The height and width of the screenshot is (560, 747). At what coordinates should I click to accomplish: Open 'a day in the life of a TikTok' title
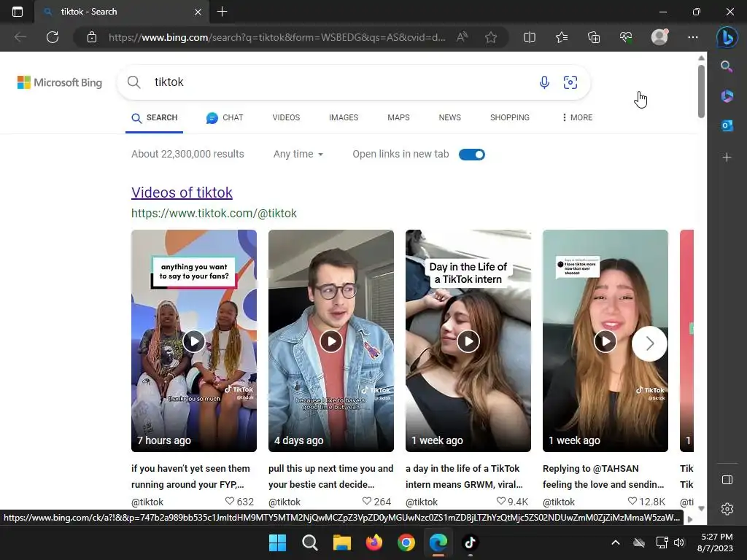coord(465,476)
